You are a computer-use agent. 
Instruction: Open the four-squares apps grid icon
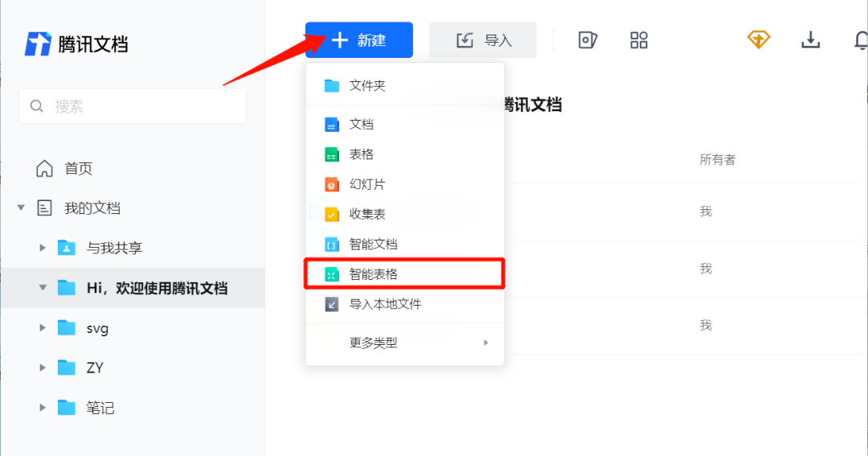tap(639, 40)
